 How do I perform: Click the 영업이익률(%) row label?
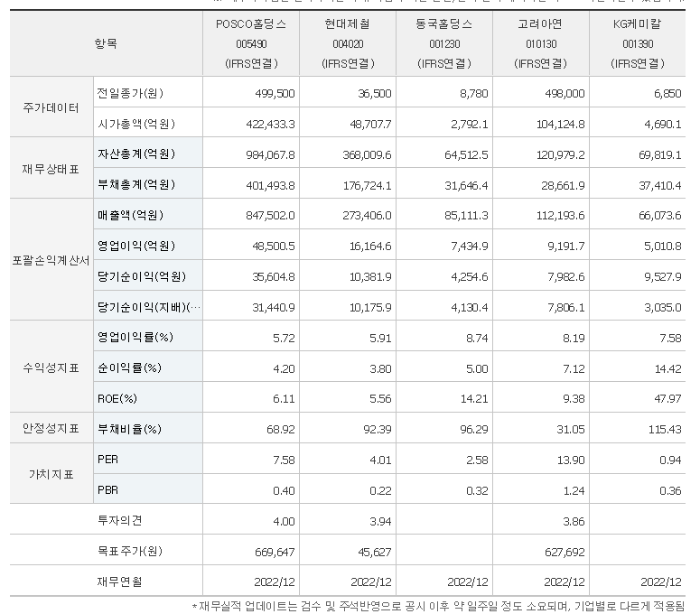coord(135,337)
